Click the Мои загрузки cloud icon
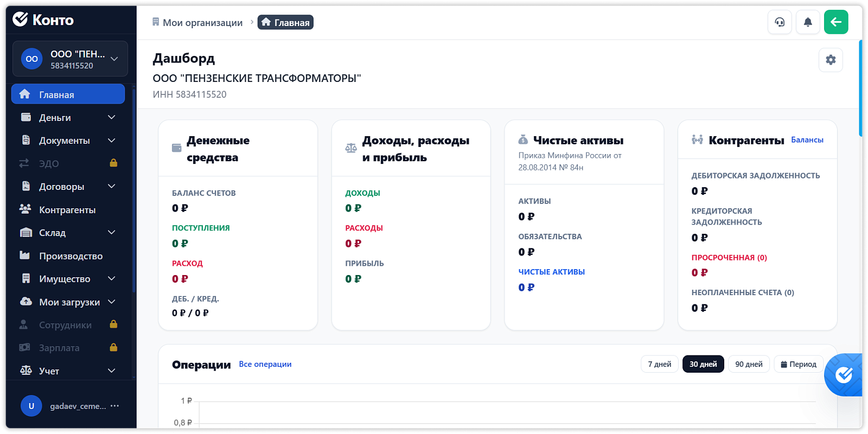The image size is (868, 434). click(x=25, y=301)
